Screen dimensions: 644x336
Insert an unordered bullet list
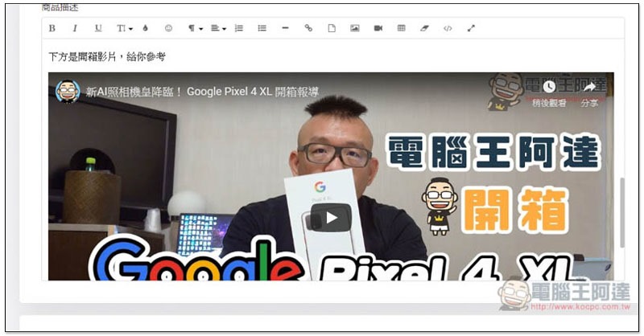(262, 28)
